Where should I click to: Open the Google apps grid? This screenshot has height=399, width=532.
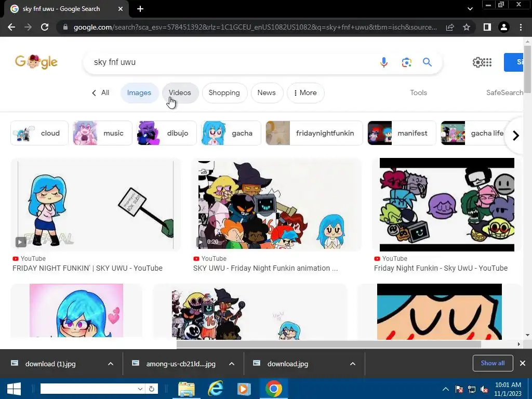(487, 62)
